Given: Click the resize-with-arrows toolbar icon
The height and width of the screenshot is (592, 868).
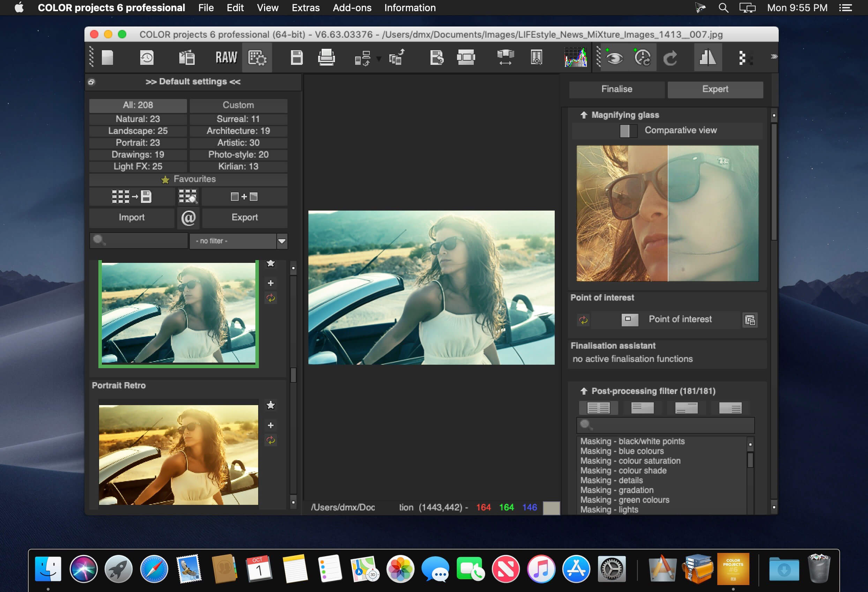Looking at the screenshot, I should pos(506,58).
